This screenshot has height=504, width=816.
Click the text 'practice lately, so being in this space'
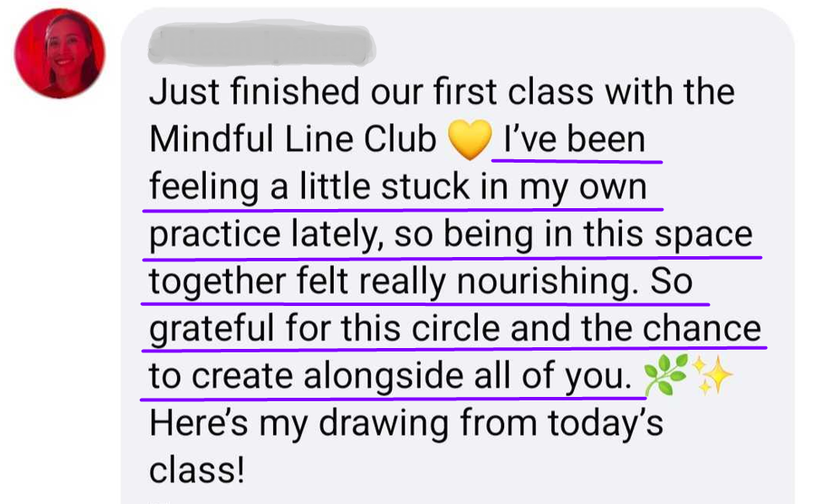(x=451, y=235)
